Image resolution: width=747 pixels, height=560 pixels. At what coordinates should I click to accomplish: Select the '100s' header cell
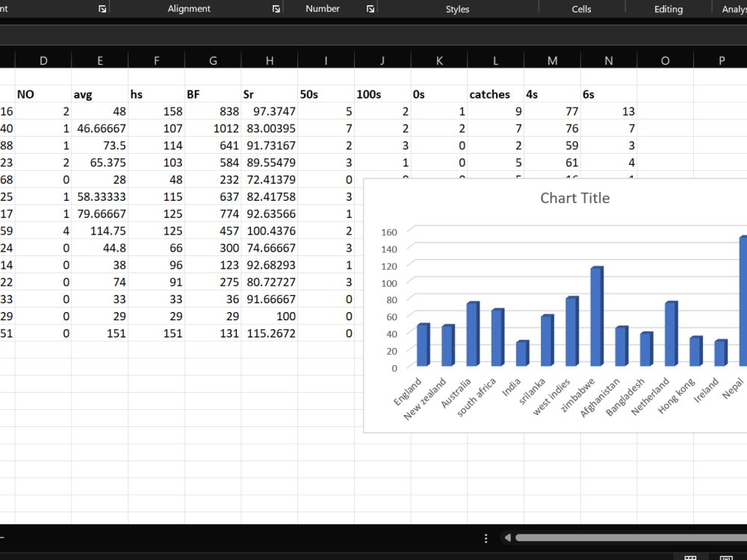coord(382,94)
